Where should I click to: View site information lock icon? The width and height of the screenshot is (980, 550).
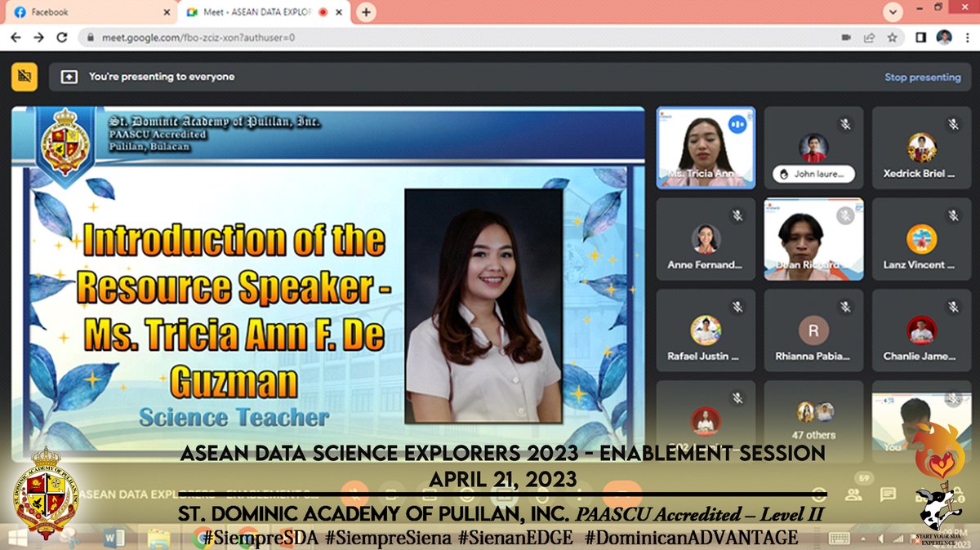click(x=90, y=38)
